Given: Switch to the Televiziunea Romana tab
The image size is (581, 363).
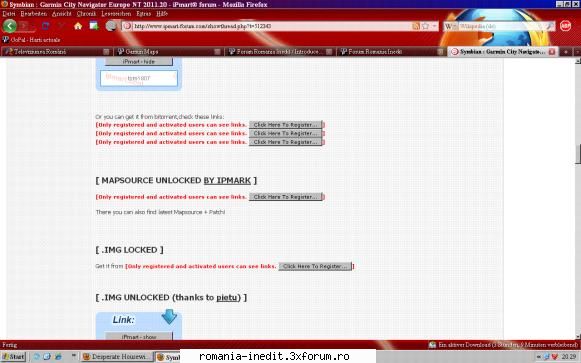Looking at the screenshot, I should (x=56, y=51).
